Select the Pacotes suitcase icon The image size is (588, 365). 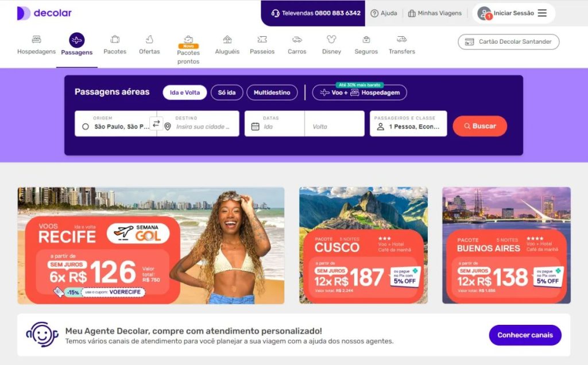pyautogui.click(x=115, y=39)
